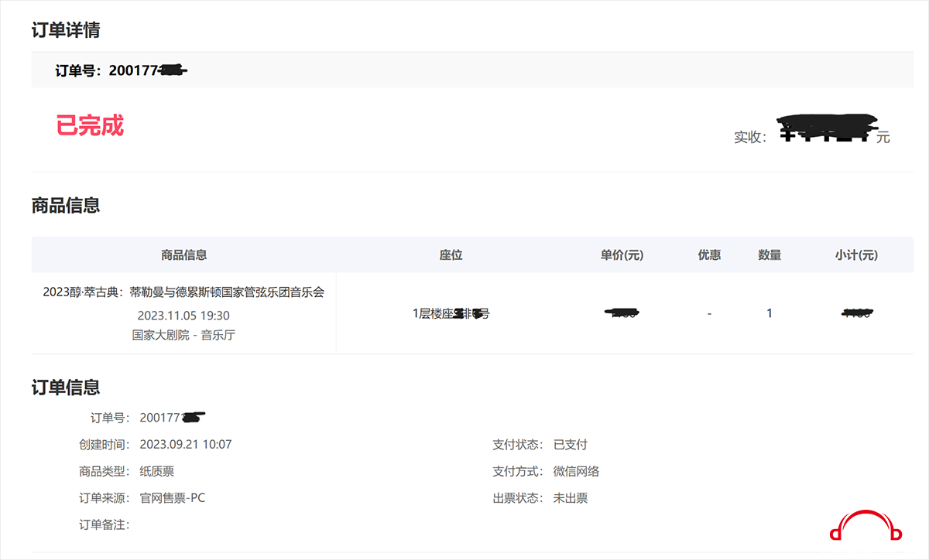The width and height of the screenshot is (929, 560).
Task: Click the 订单信息 section heading
Action: 66,388
